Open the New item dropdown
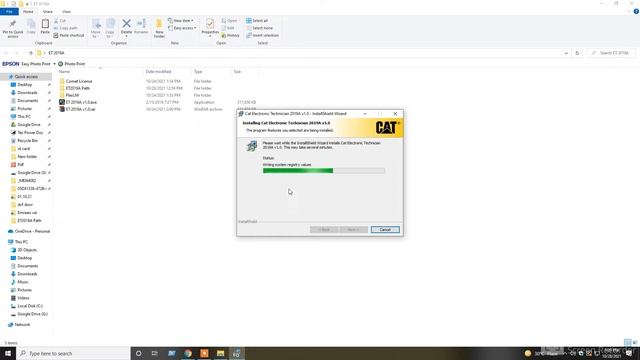Screen dimensions: 640x360 (x=181, y=20)
